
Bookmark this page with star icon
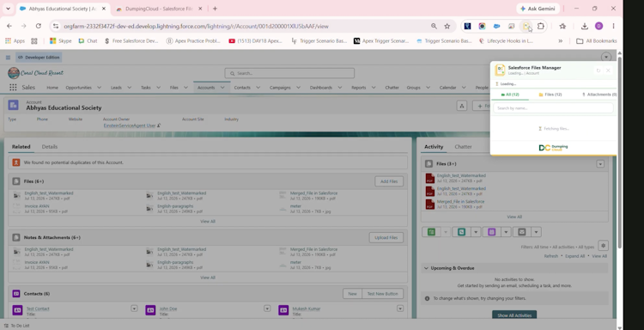point(447,27)
